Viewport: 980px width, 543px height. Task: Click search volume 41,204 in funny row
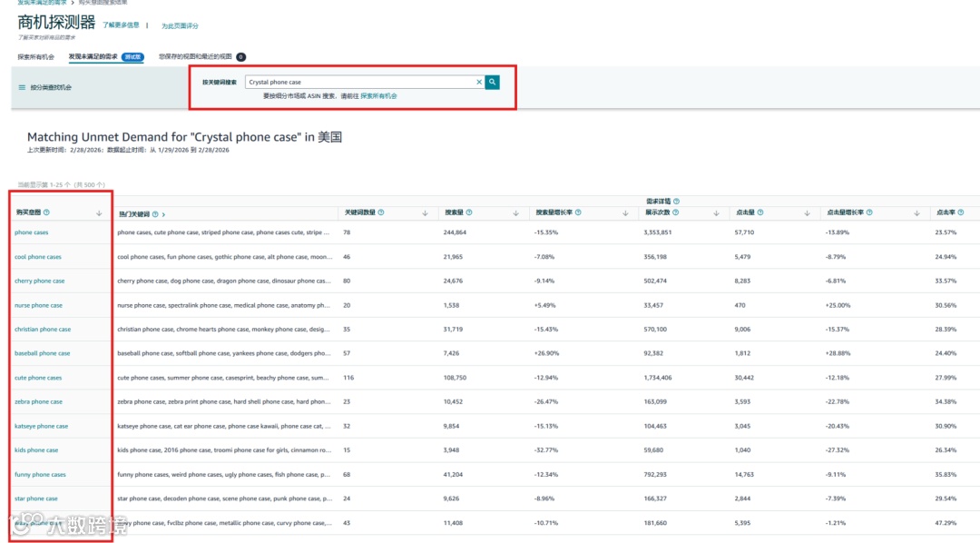453,475
